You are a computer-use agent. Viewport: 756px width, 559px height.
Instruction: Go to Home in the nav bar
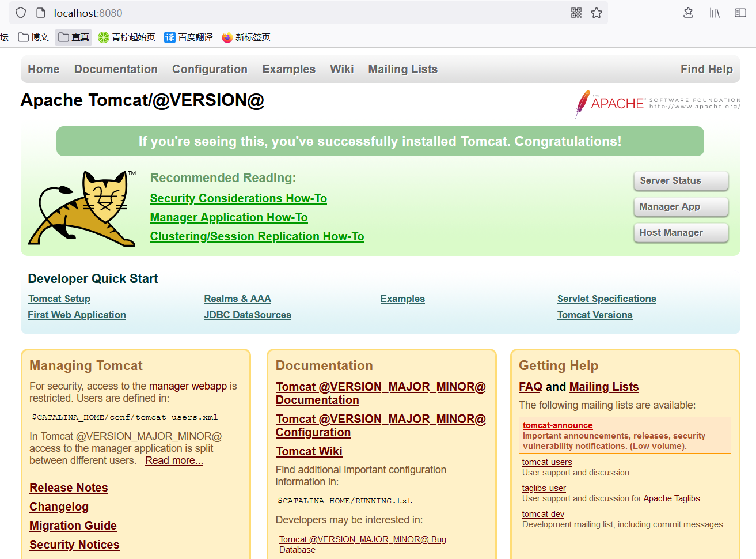point(44,69)
